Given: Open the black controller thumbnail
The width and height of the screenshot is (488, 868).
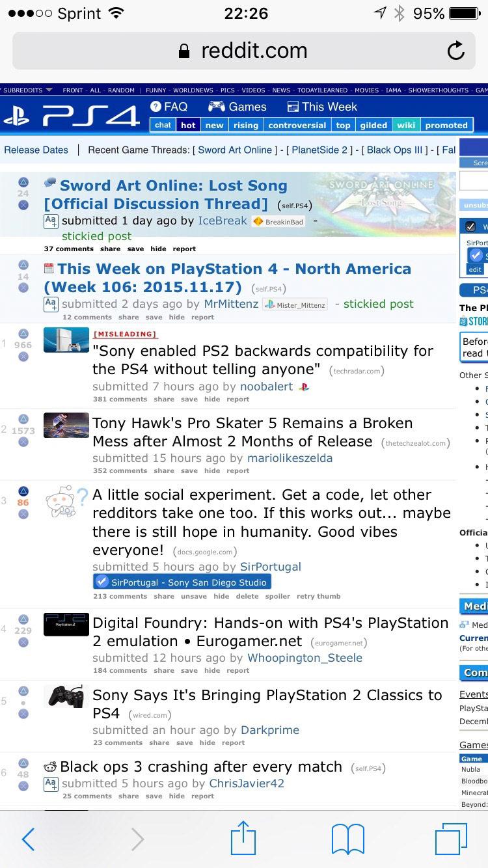Looking at the screenshot, I should point(66,696).
